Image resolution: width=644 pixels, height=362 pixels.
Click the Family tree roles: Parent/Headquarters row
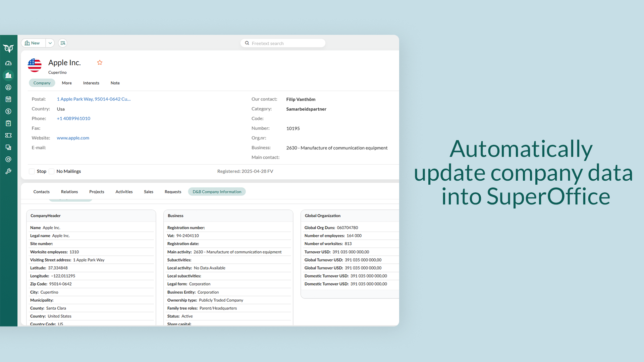(x=228, y=308)
